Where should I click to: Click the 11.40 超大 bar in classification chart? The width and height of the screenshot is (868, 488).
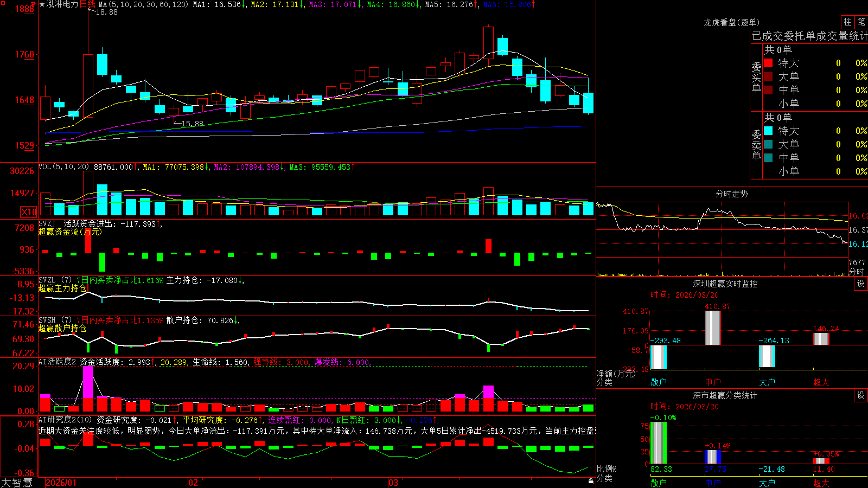point(821,461)
